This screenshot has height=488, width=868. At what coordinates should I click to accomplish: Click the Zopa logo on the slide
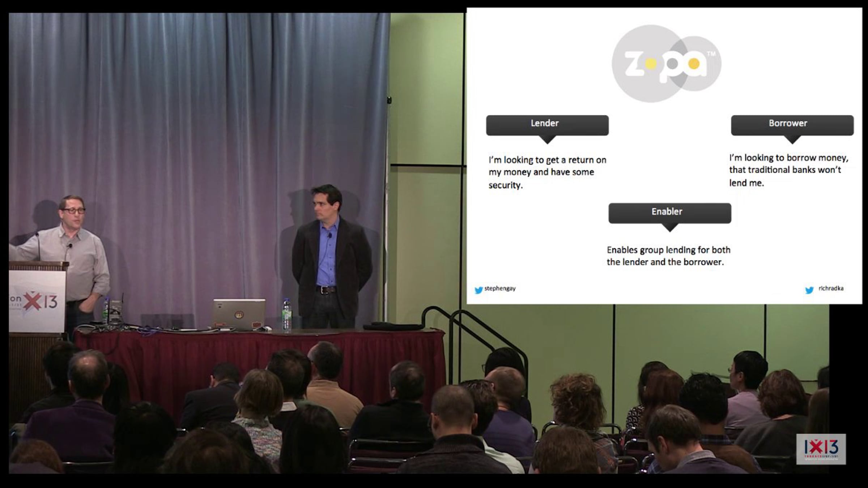(x=666, y=64)
